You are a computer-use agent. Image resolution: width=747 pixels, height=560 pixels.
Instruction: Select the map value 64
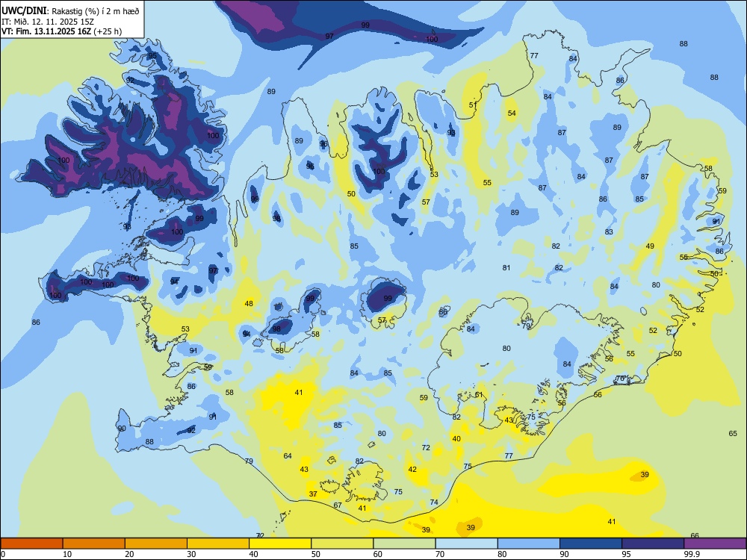(288, 455)
